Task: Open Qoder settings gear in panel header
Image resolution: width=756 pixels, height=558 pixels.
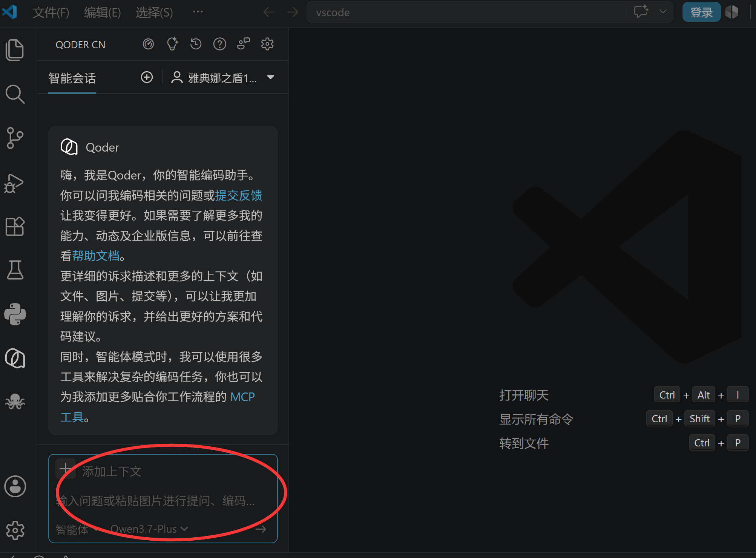Action: 267,44
